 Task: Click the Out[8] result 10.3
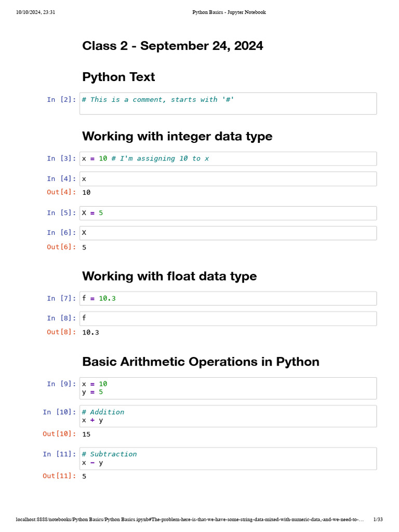91,332
